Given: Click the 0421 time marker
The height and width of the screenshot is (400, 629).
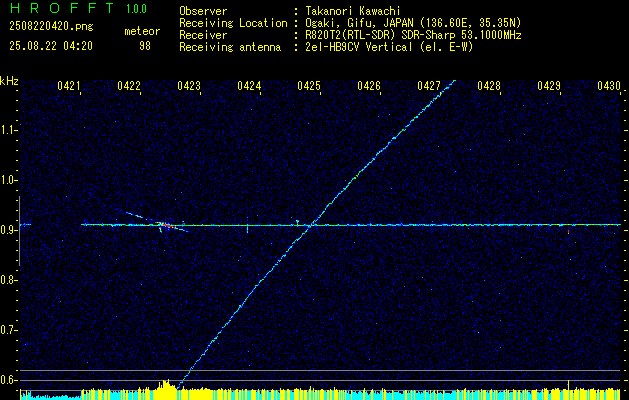Looking at the screenshot, I should 69,85.
